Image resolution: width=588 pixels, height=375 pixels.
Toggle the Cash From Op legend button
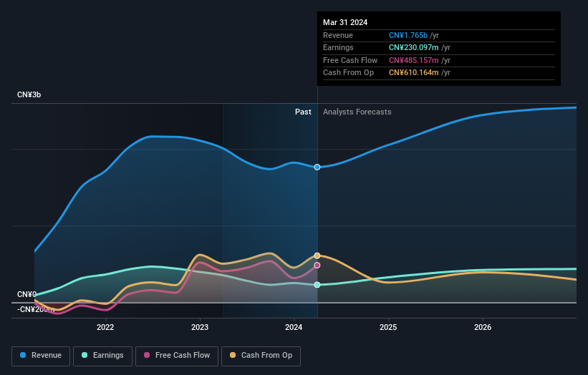pyautogui.click(x=261, y=356)
